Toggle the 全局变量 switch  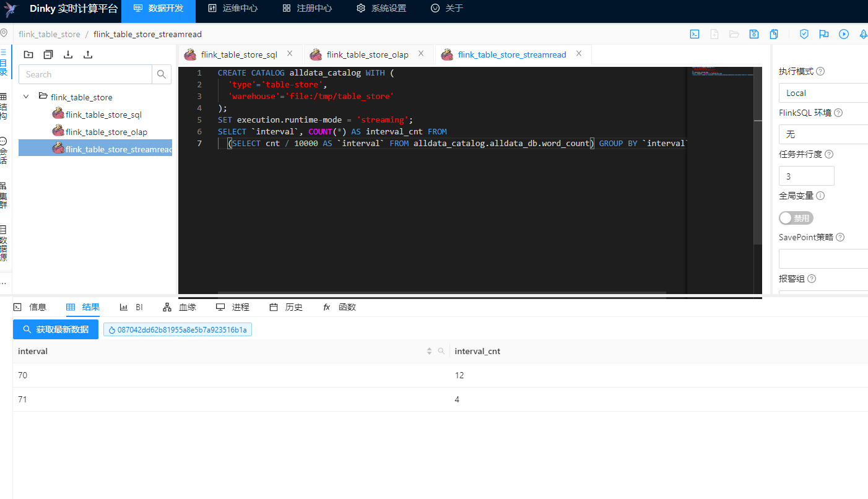[x=796, y=218]
